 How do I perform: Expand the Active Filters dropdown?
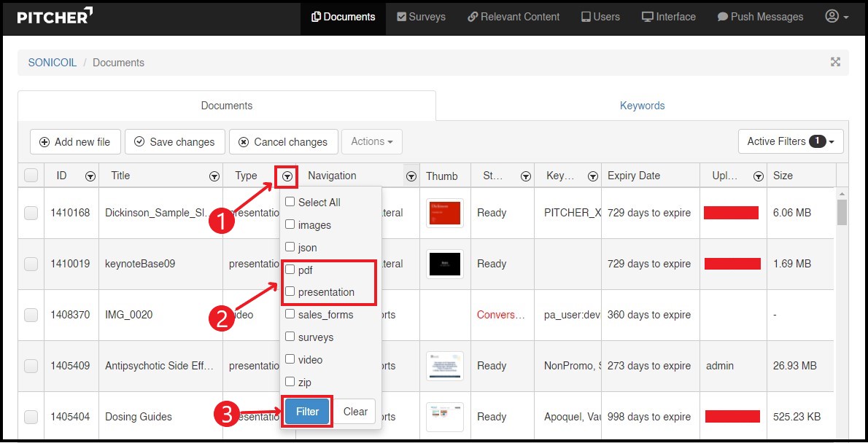point(791,141)
